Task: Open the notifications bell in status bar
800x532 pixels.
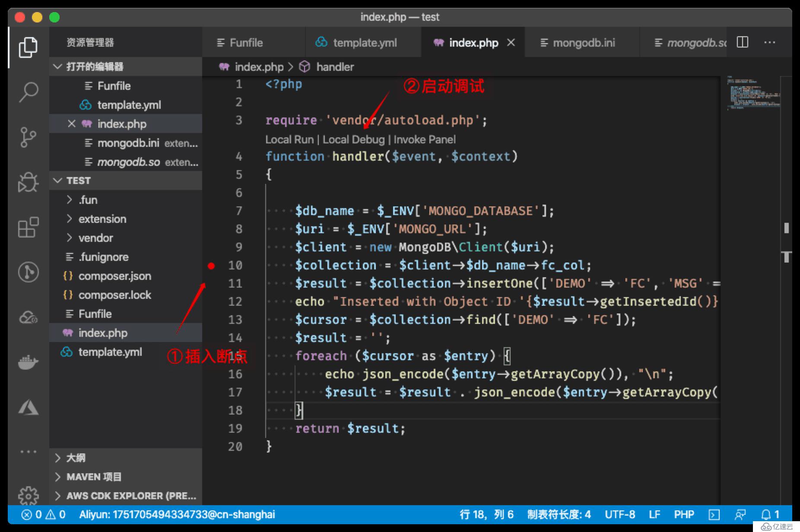Action: [x=770, y=514]
